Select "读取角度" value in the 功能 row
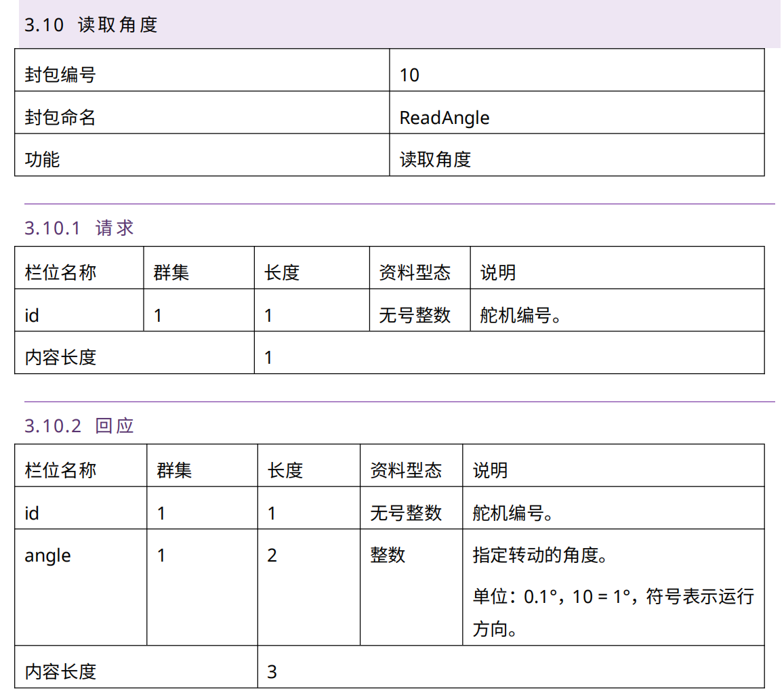 pyautogui.click(x=434, y=159)
